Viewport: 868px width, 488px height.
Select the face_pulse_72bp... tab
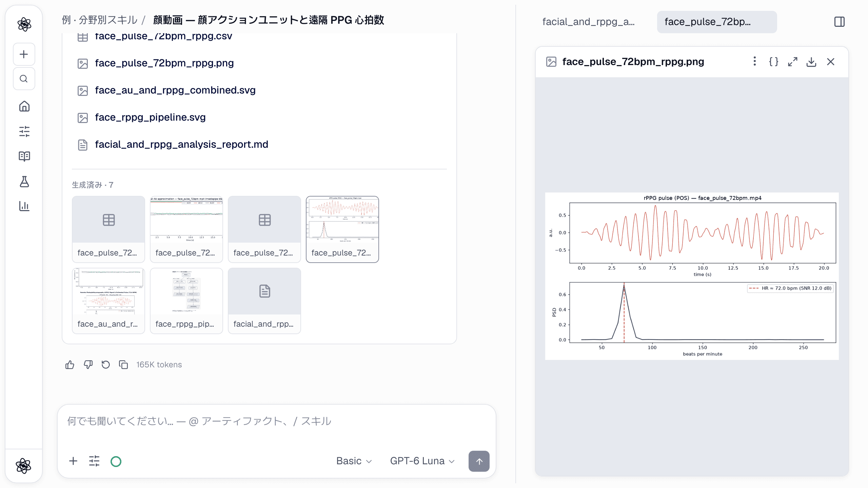[717, 22]
